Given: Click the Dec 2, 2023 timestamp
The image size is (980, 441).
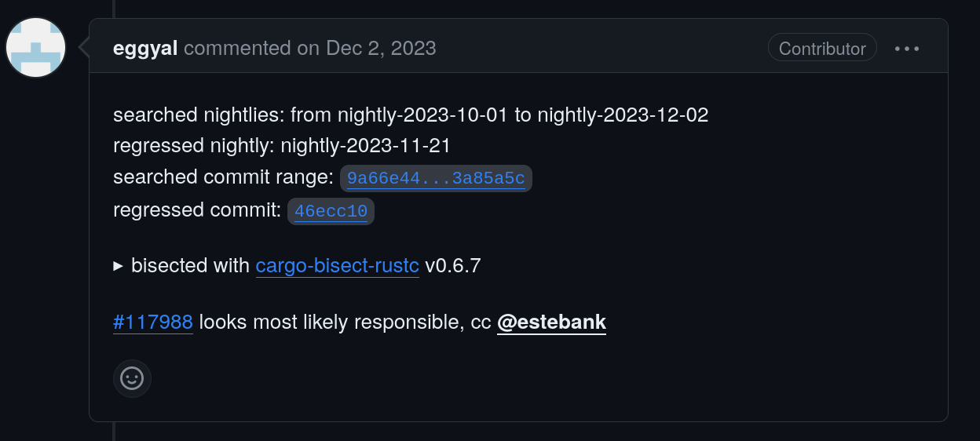Looking at the screenshot, I should pos(381,49).
